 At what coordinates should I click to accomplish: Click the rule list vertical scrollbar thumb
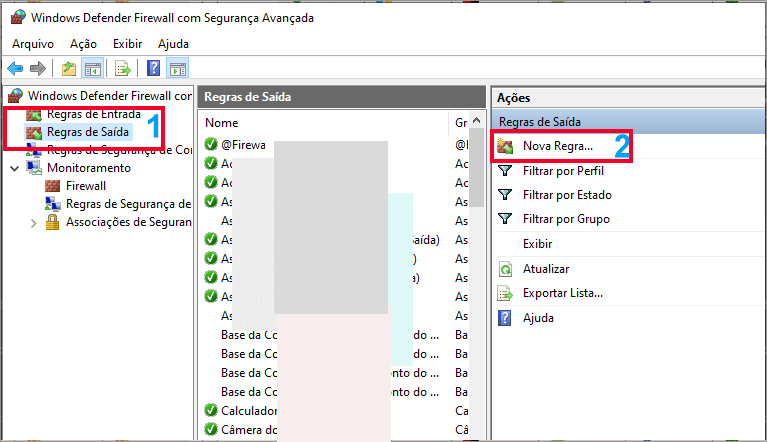click(477, 167)
